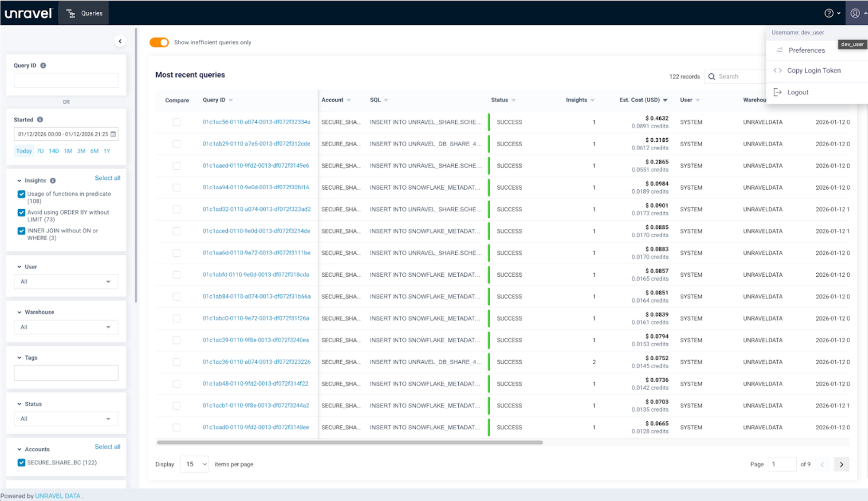
Task: Open the Warehouse filter dropdown
Action: (66, 327)
